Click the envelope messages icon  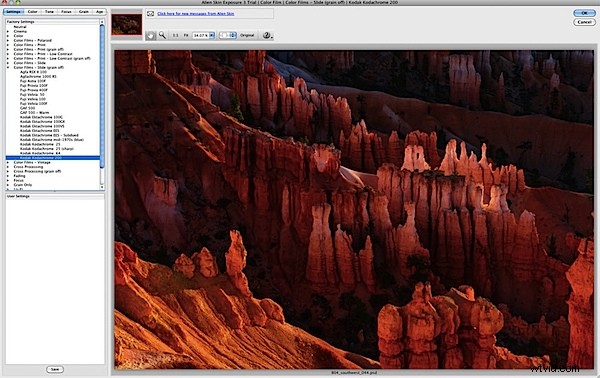(x=151, y=14)
